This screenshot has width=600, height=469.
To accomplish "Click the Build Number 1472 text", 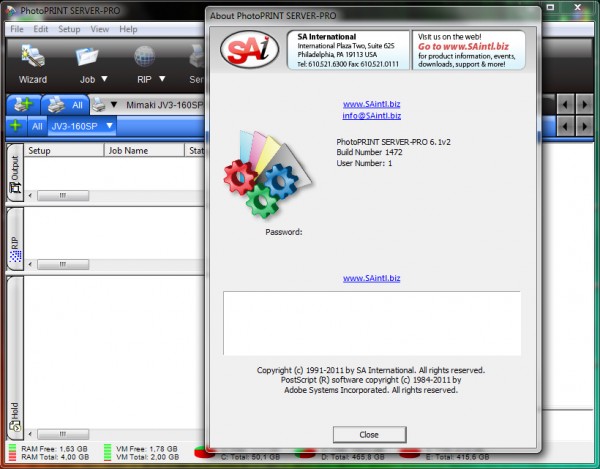I will click(x=369, y=152).
